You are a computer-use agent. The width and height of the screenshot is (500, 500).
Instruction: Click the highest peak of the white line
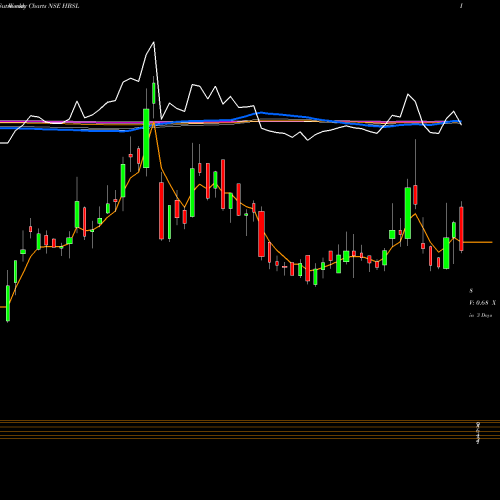pyautogui.click(x=154, y=42)
